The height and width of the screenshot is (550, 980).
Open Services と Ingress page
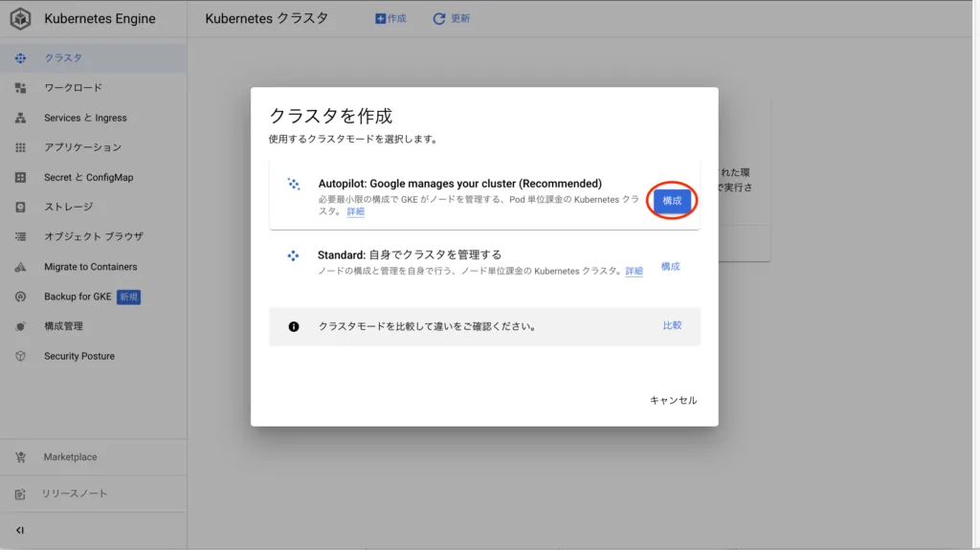tap(93, 118)
